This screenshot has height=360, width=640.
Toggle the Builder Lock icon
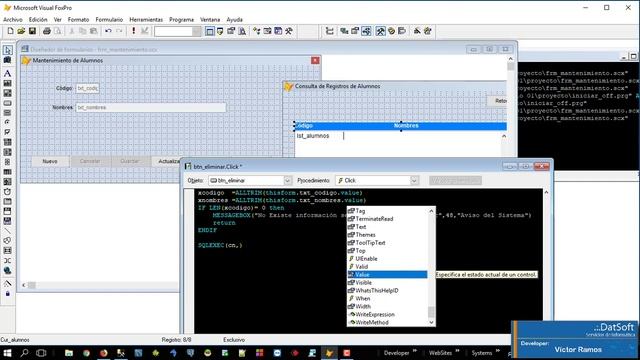(x=7, y=284)
